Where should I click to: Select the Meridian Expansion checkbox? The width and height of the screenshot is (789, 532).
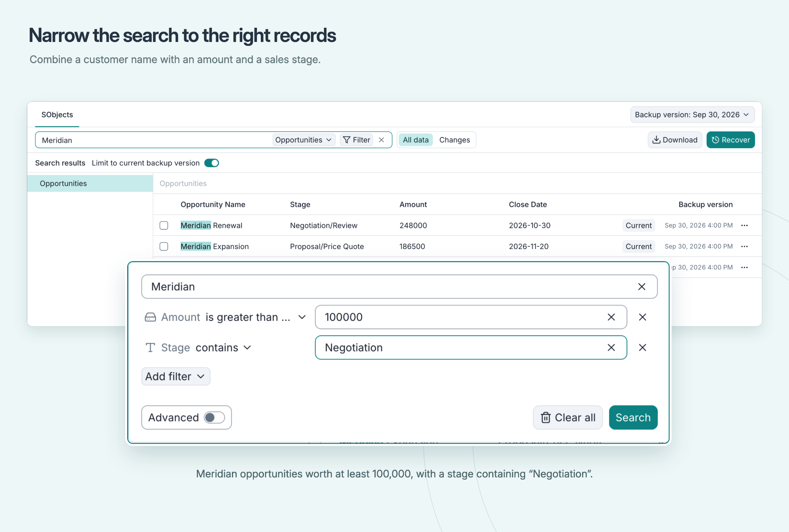[164, 246]
